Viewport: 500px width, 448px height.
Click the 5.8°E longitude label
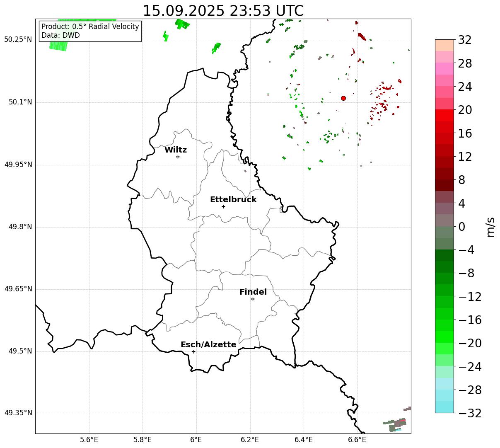tap(143, 440)
